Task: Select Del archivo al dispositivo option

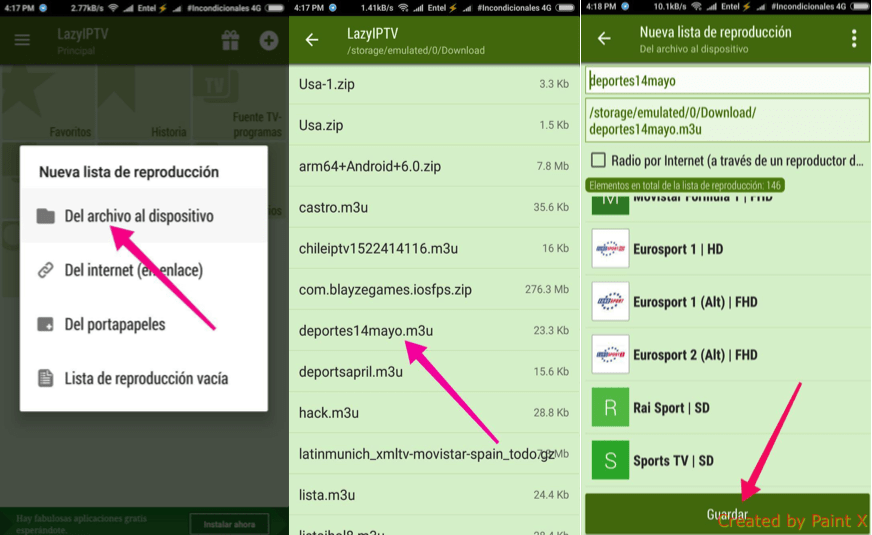Action: pyautogui.click(x=143, y=216)
